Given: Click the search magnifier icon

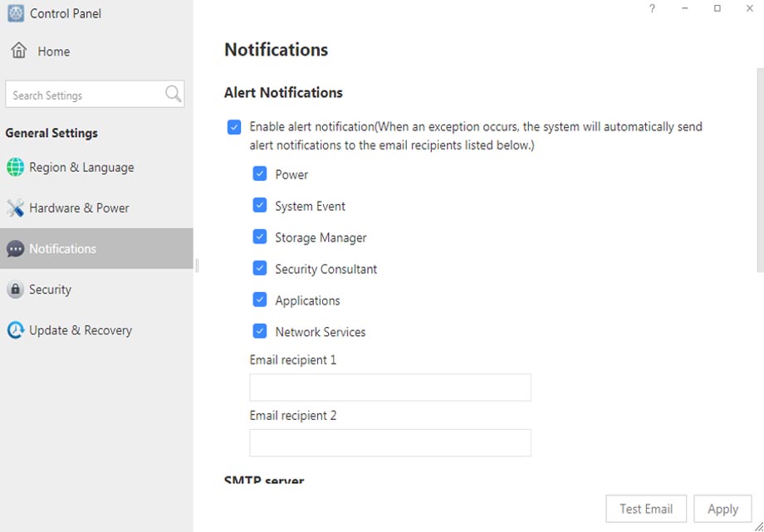Looking at the screenshot, I should click(x=173, y=94).
